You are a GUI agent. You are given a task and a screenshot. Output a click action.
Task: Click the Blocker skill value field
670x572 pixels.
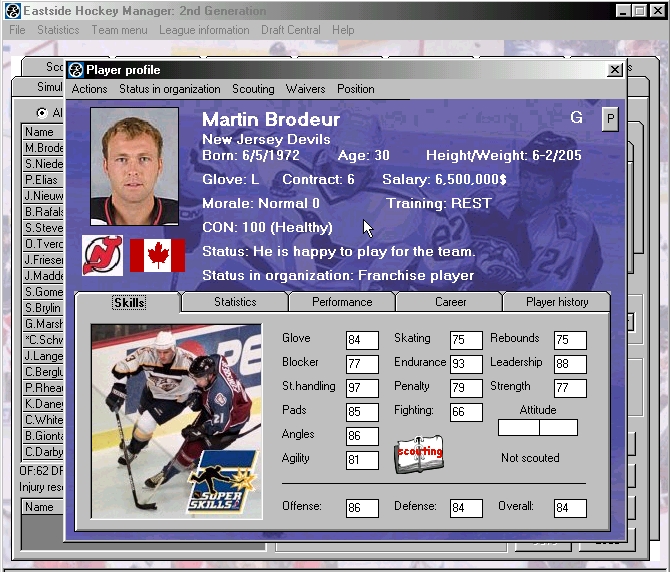[362, 364]
